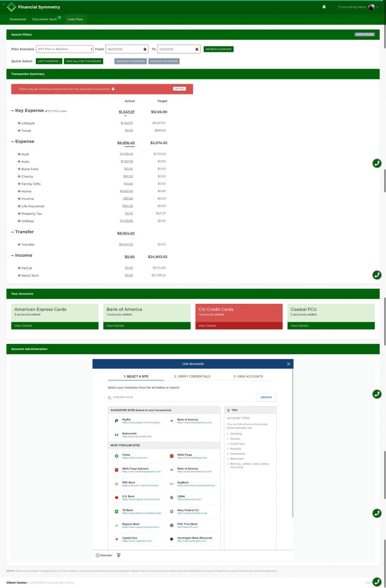Click the Navy Federal CU logo
This screenshot has width=386, height=588.
tap(171, 512)
